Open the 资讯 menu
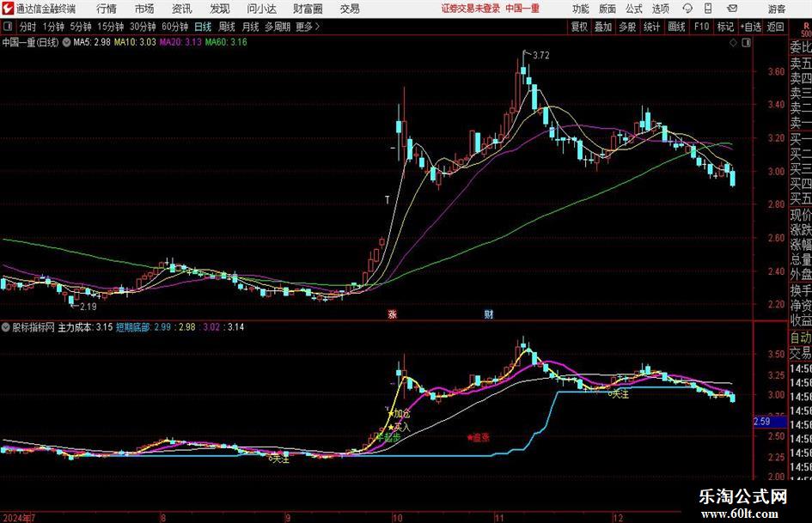 182,9
